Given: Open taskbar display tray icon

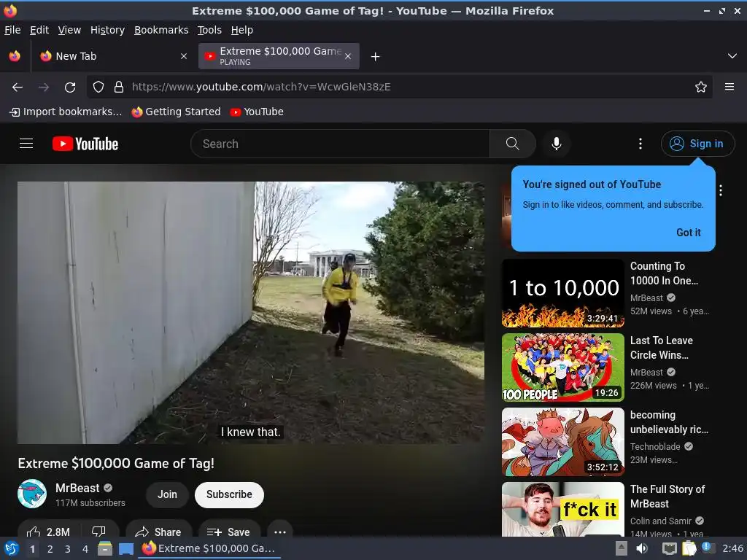Looking at the screenshot, I should click(x=670, y=549).
